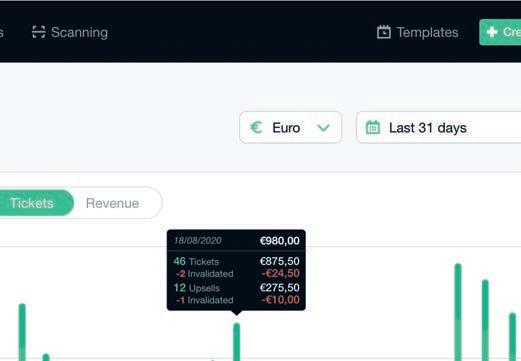Open the Templates menu item
Image resolution: width=521 pixels, height=361 pixels.
[418, 32]
